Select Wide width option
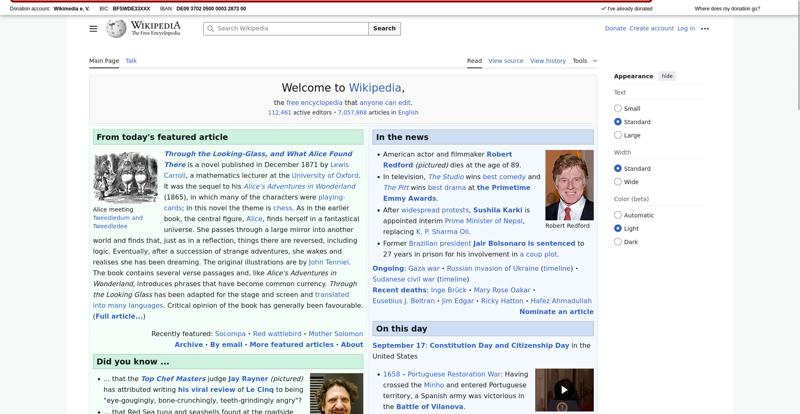The image size is (800, 414). pos(618,182)
